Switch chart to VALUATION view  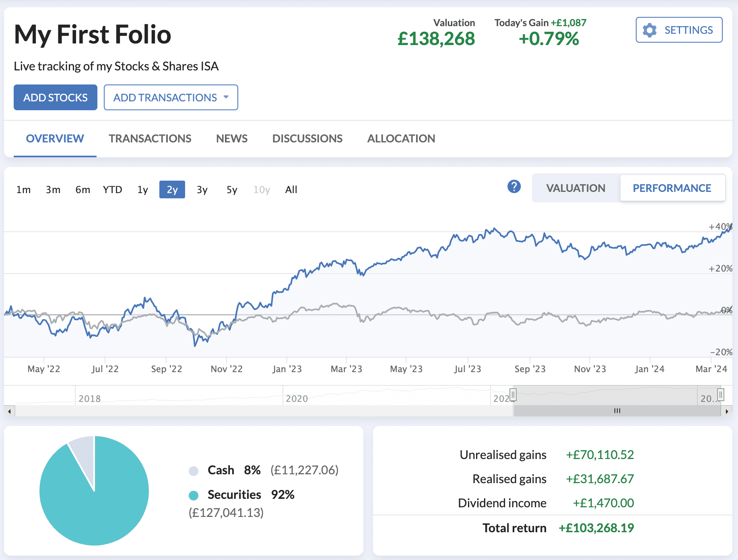click(x=575, y=187)
